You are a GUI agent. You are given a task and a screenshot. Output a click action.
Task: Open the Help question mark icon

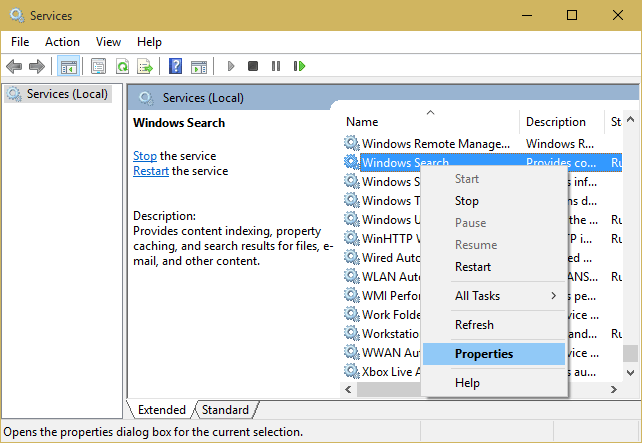(175, 66)
